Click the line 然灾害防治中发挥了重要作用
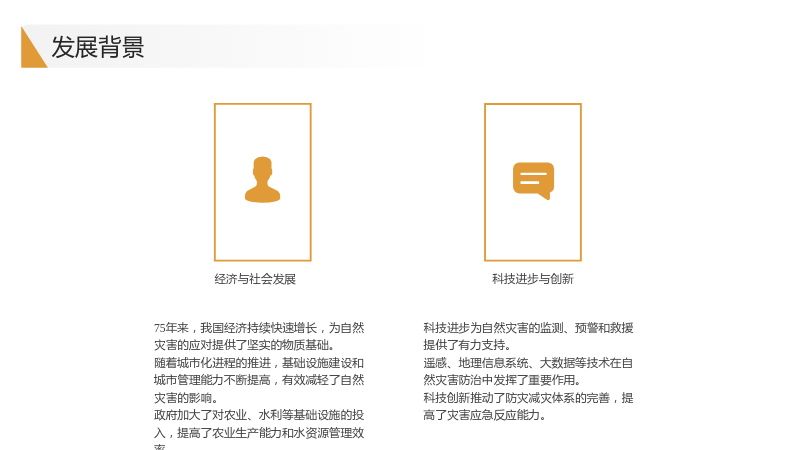This screenshot has height=450, width=800. pos(502,380)
